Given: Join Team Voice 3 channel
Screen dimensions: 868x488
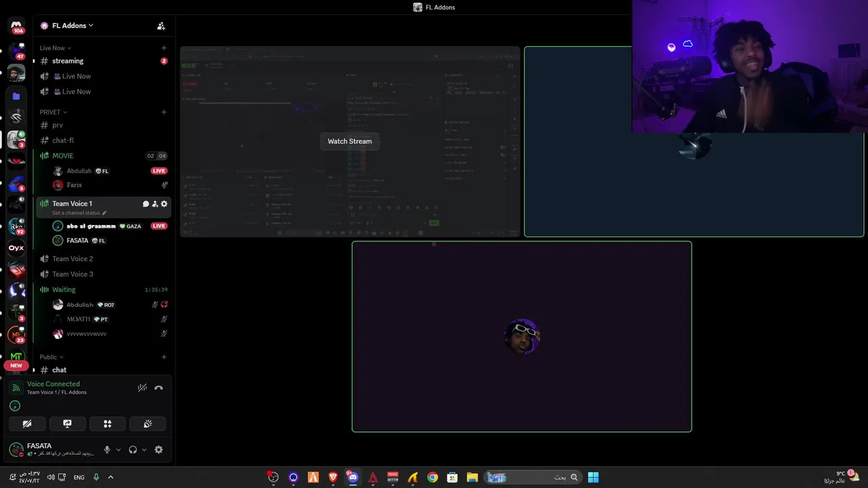Looking at the screenshot, I should 103,274.
